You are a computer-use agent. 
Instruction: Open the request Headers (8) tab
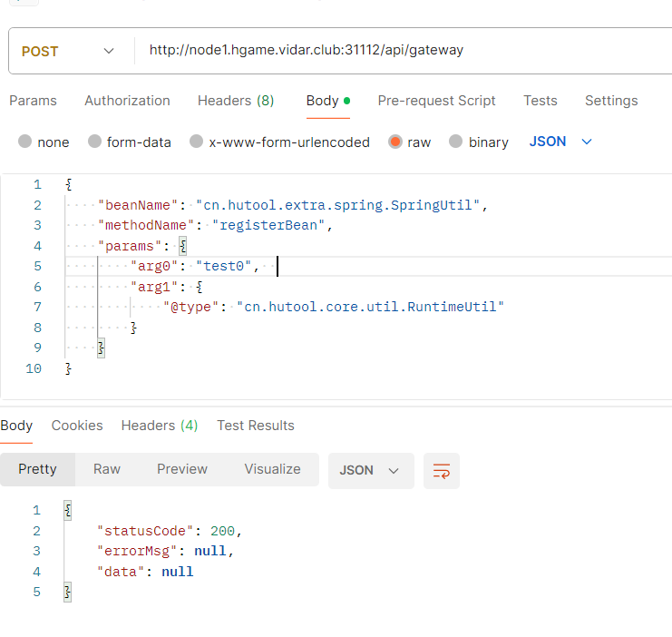tap(236, 101)
